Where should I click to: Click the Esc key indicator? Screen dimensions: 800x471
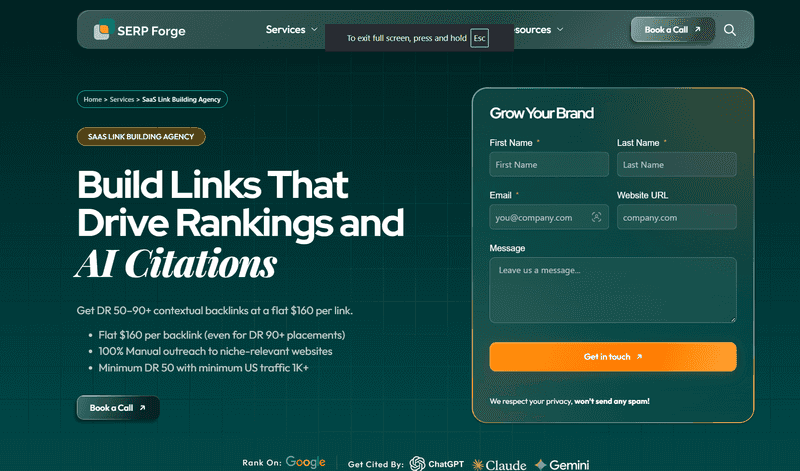(479, 38)
